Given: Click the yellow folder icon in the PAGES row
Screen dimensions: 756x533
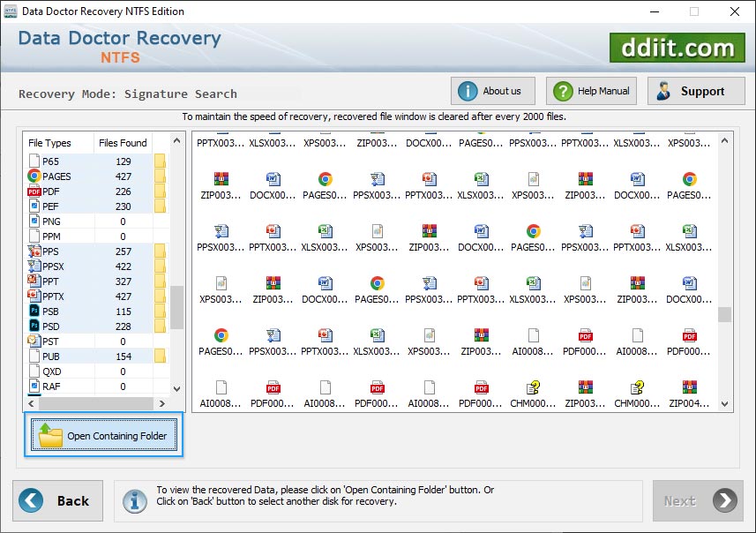Looking at the screenshot, I should click(x=159, y=176).
